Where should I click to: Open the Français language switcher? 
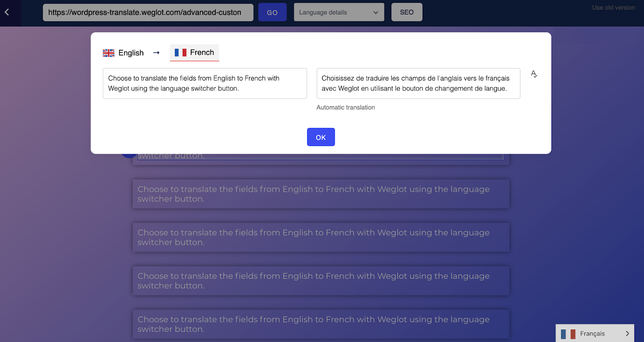pos(595,334)
